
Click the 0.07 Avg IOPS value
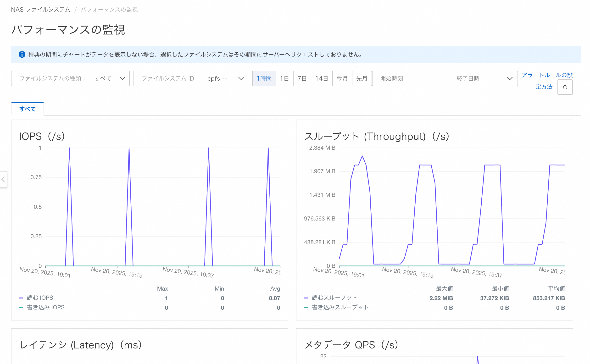click(274, 298)
